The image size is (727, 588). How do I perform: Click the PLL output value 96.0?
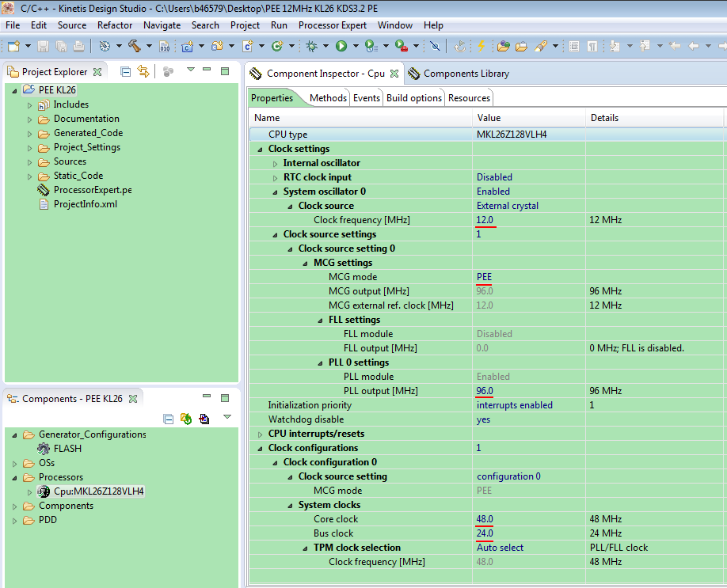[x=485, y=391]
